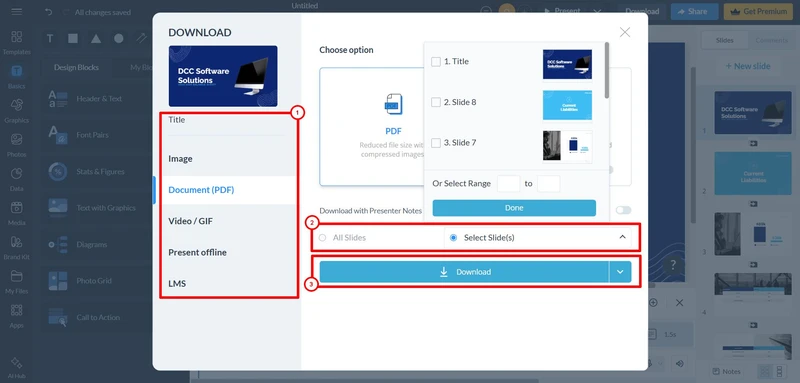Image resolution: width=800 pixels, height=383 pixels.
Task: Click the Done button in slide list
Action: (x=514, y=208)
